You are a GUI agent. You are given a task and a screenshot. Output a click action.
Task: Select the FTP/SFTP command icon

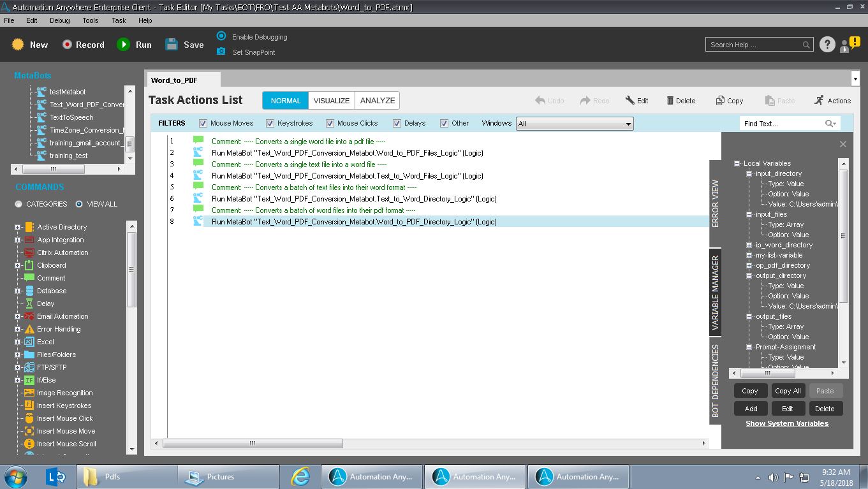pyautogui.click(x=29, y=367)
